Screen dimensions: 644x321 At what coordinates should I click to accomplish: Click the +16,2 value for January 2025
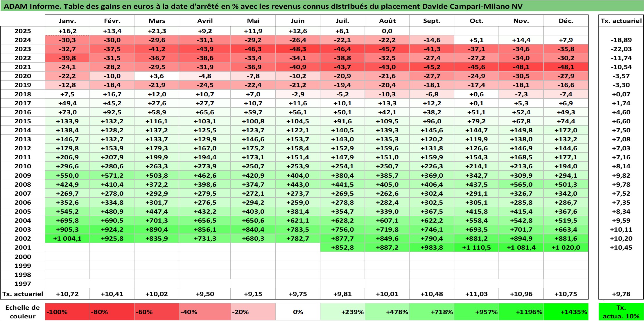pos(67,31)
